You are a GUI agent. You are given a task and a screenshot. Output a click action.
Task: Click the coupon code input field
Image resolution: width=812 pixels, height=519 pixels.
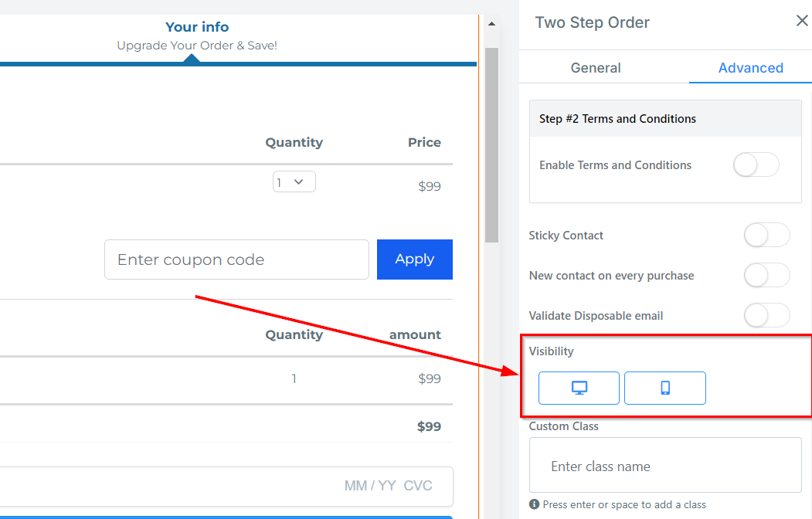pos(236,259)
